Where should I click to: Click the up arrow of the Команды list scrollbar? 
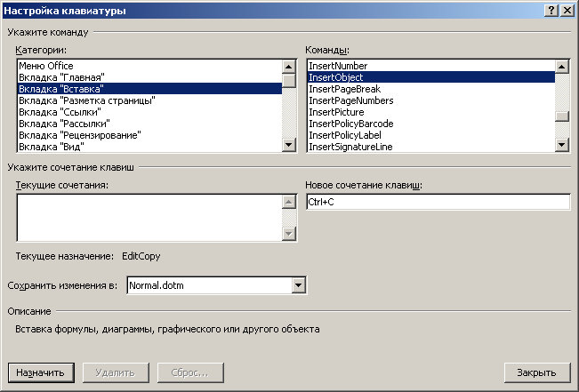561,67
